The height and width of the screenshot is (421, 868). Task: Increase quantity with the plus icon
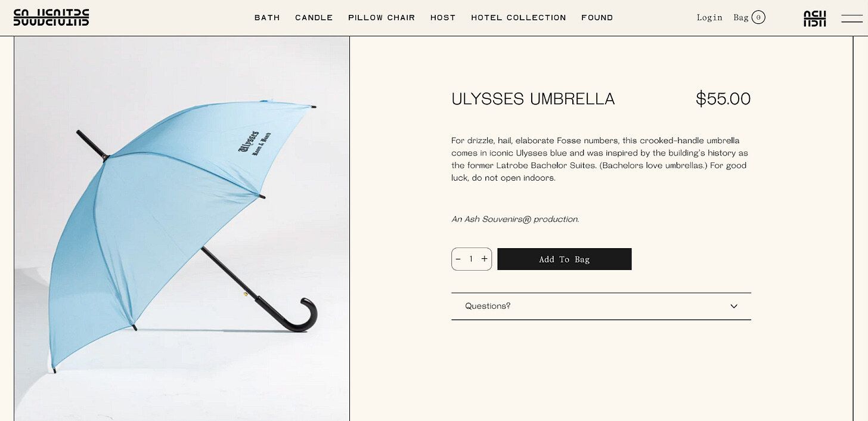coord(484,259)
